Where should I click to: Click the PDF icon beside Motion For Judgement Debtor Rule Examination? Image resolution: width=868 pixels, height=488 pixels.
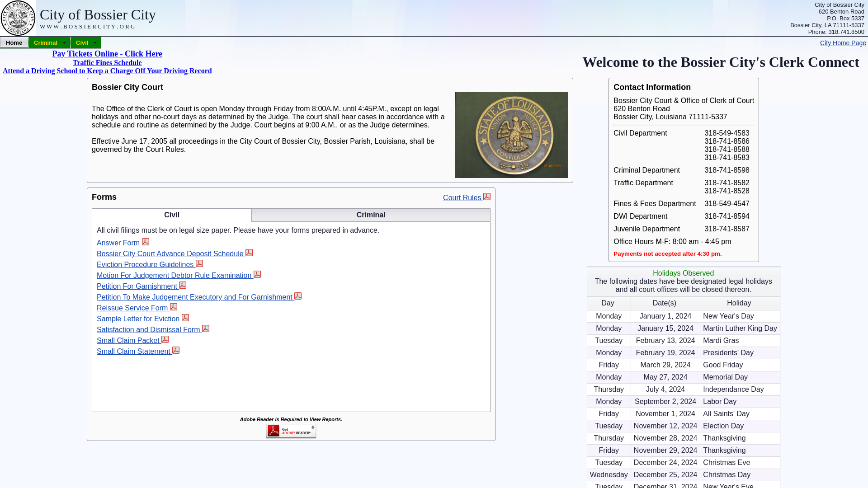tap(257, 274)
